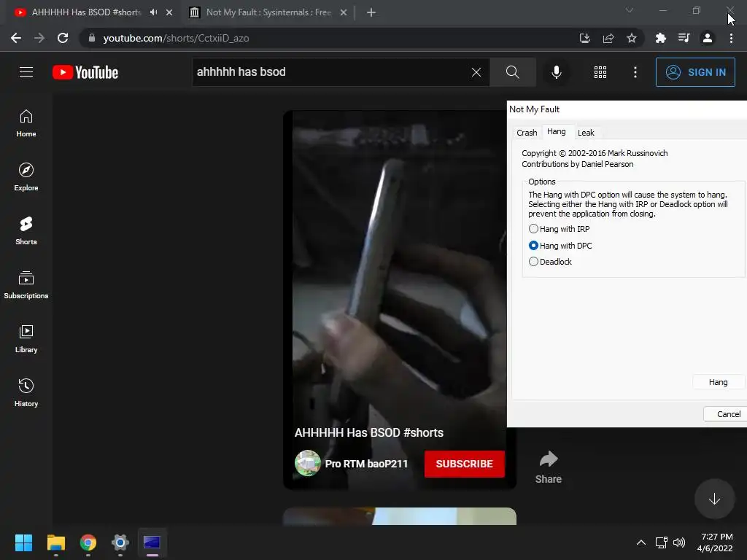Bookmark this page with the star icon
The image size is (747, 560).
(x=632, y=38)
